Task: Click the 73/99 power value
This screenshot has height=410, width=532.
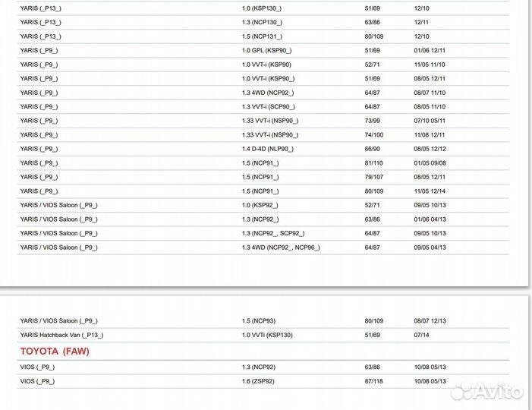Action: (372, 121)
